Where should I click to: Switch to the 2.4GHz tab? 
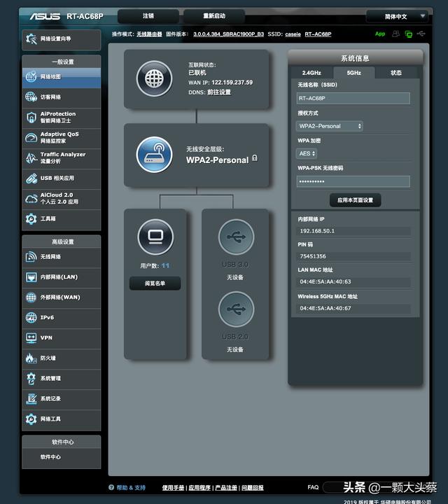(x=311, y=73)
